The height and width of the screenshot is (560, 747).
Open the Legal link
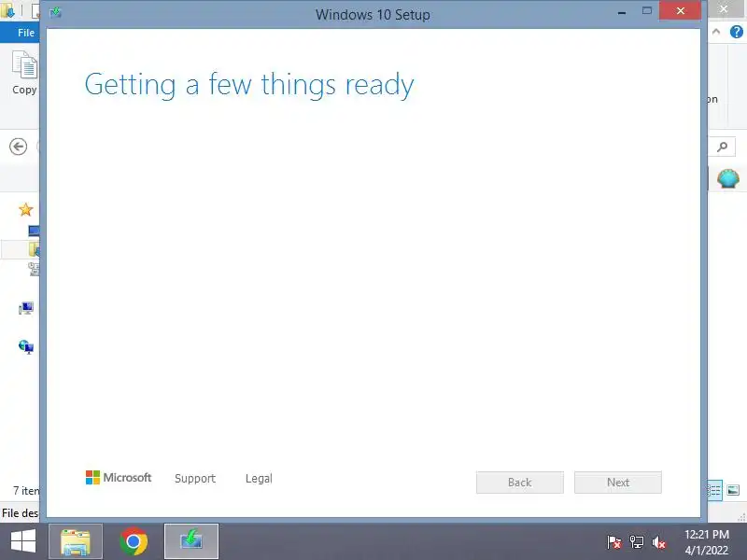tap(259, 478)
